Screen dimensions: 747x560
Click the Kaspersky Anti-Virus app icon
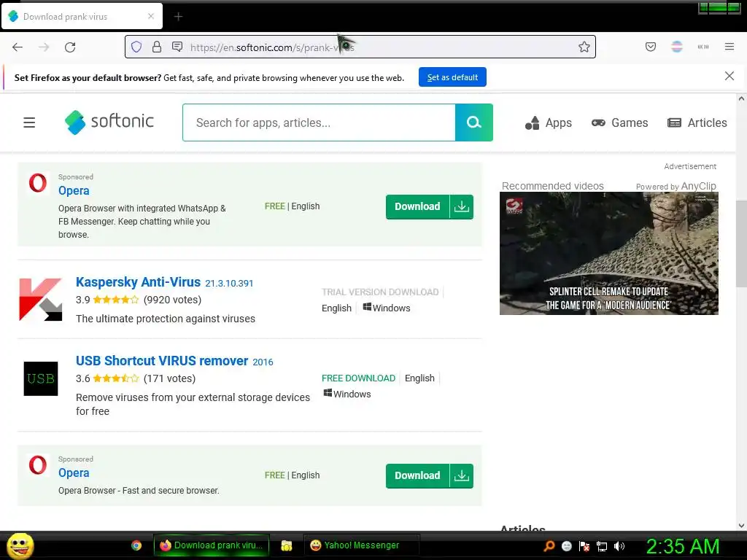click(41, 300)
